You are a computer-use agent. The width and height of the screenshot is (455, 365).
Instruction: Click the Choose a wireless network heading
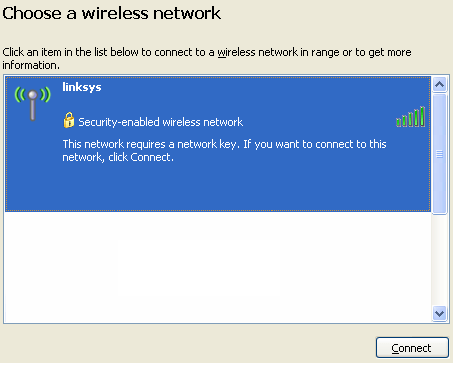(x=112, y=14)
